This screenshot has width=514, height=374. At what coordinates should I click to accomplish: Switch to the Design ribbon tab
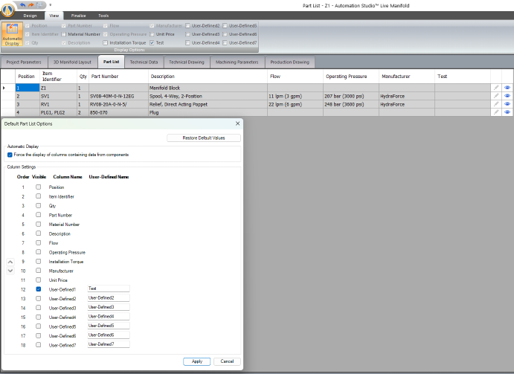[x=30, y=16]
